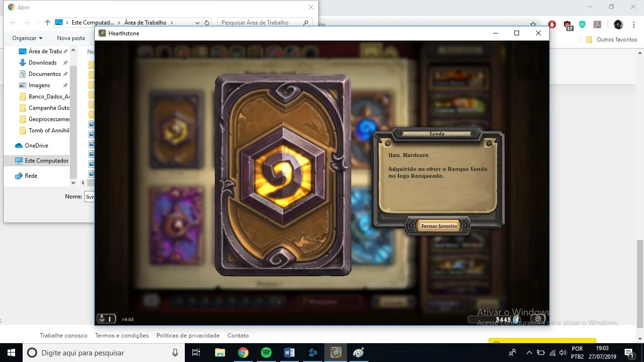Open the Geoprocessamento folder shortcut
The image size is (644, 362).
[43, 119]
